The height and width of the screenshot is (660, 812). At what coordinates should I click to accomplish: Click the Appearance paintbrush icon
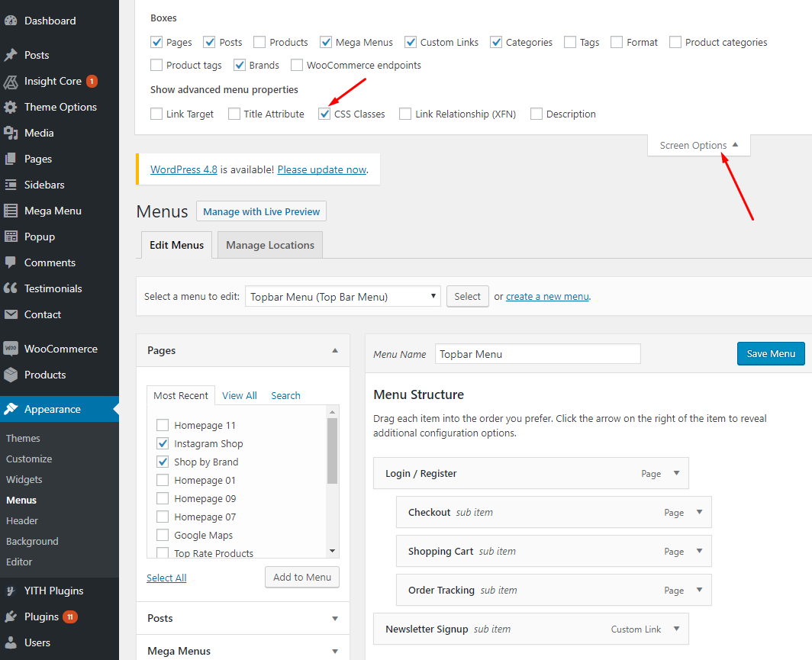coord(11,409)
